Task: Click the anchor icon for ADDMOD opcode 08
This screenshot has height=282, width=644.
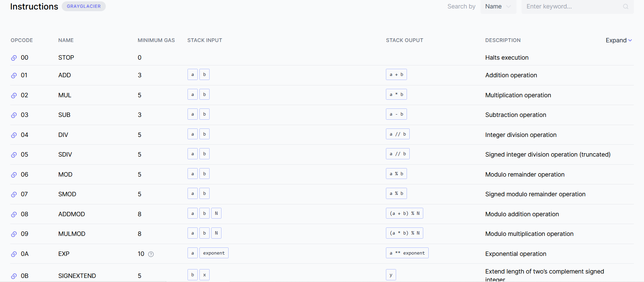Action: pos(14,215)
